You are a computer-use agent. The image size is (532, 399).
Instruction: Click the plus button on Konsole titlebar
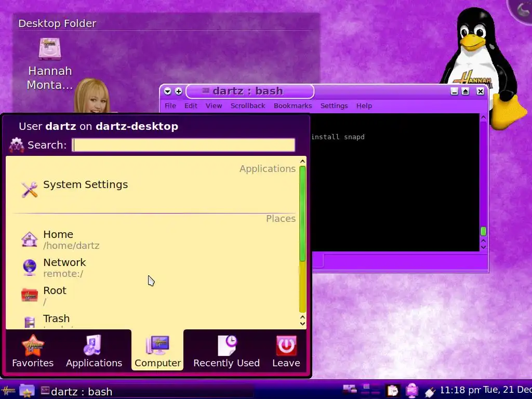point(179,91)
